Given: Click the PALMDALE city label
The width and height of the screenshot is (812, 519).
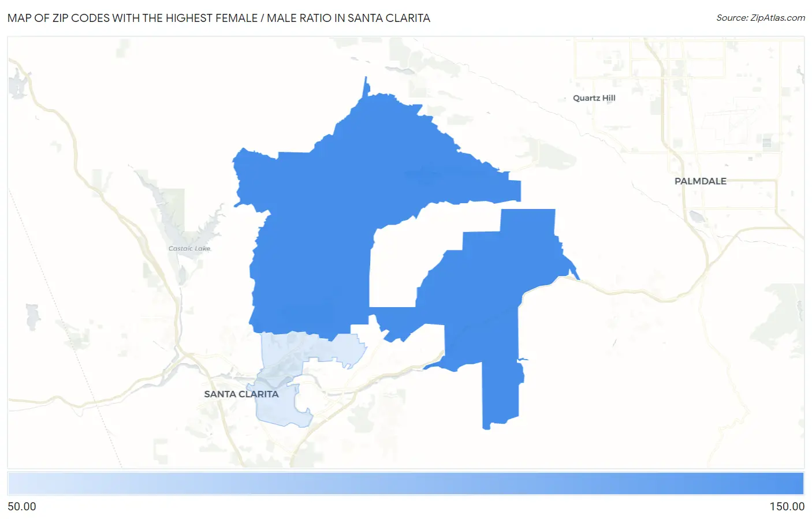Looking at the screenshot, I should 701,181.
